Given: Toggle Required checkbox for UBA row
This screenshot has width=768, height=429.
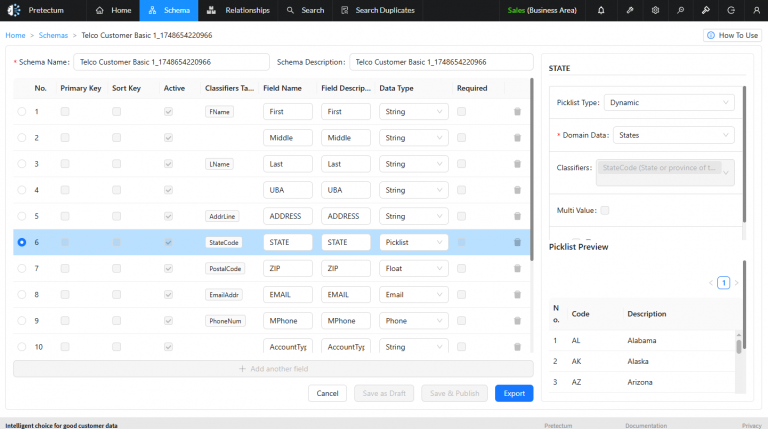Looking at the screenshot, I should 461,190.
